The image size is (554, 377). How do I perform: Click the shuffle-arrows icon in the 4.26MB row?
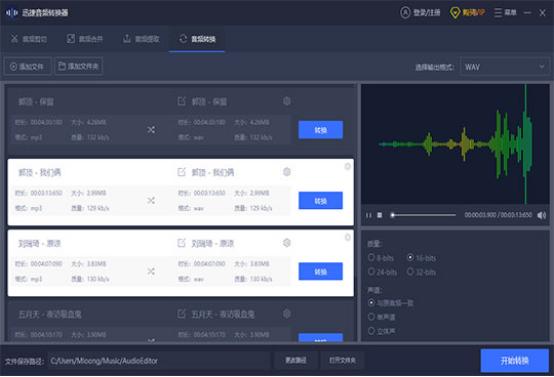pyautogui.click(x=151, y=130)
